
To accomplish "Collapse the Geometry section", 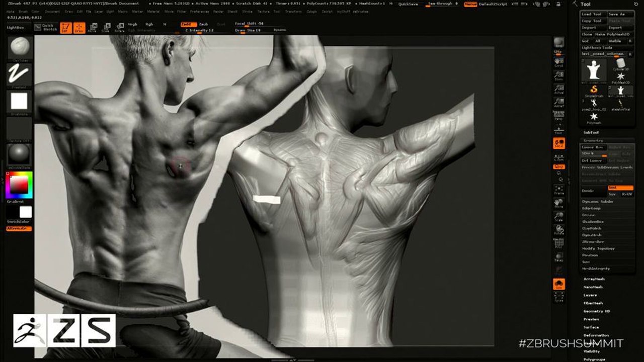I will click(592, 140).
